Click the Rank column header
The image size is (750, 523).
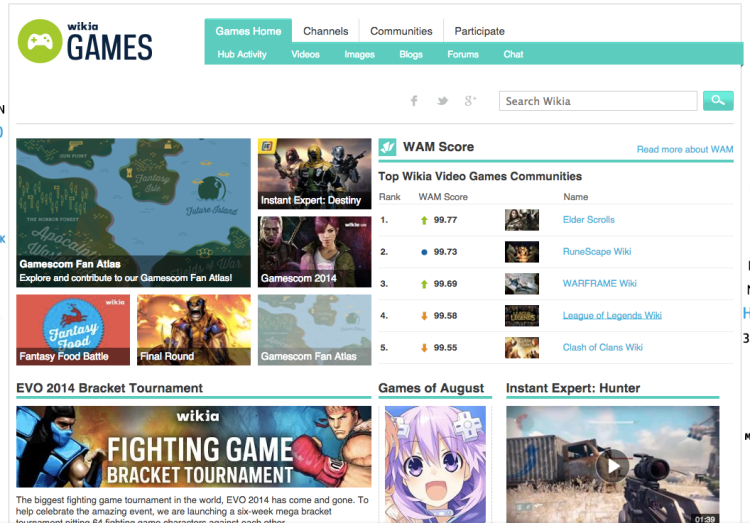tap(389, 197)
